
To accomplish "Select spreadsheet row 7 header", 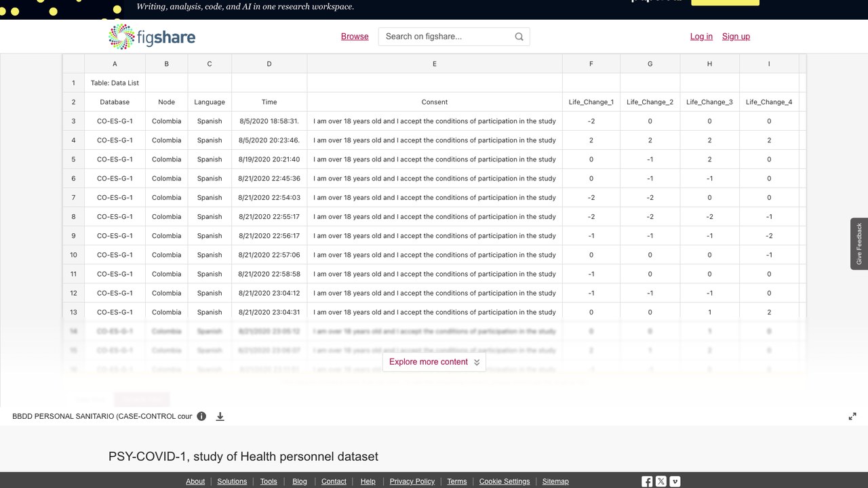I will (x=73, y=197).
